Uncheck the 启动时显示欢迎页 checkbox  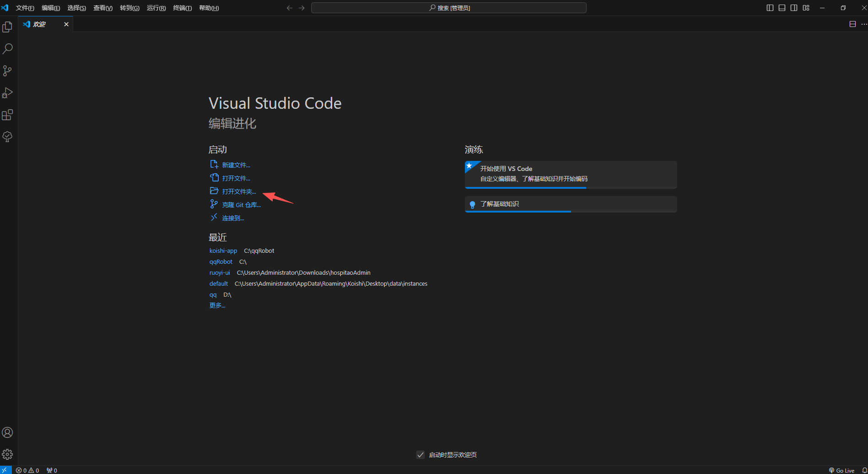421,455
